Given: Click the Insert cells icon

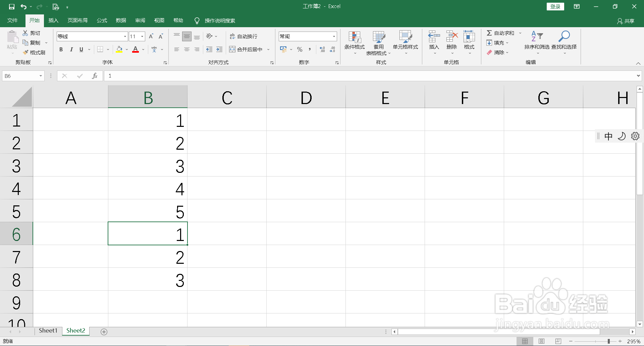Looking at the screenshot, I should click(434, 36).
